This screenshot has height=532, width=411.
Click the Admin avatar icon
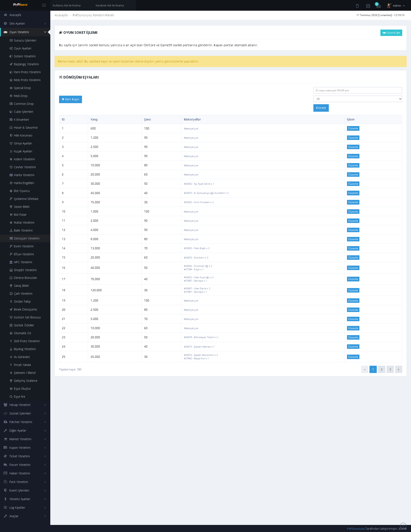[389, 6]
